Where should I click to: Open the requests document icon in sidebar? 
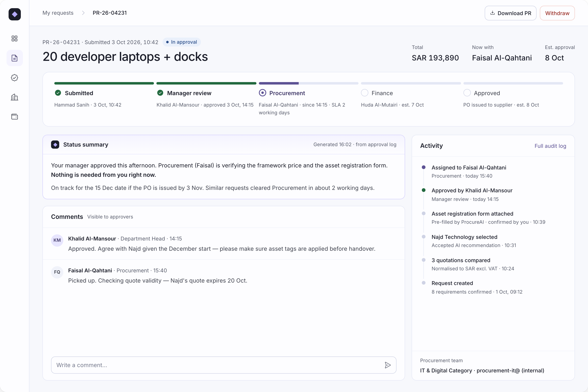point(14,58)
